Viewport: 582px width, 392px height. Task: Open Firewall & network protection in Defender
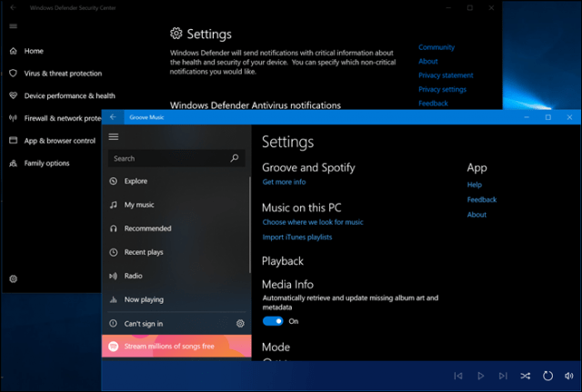pyautogui.click(x=63, y=118)
